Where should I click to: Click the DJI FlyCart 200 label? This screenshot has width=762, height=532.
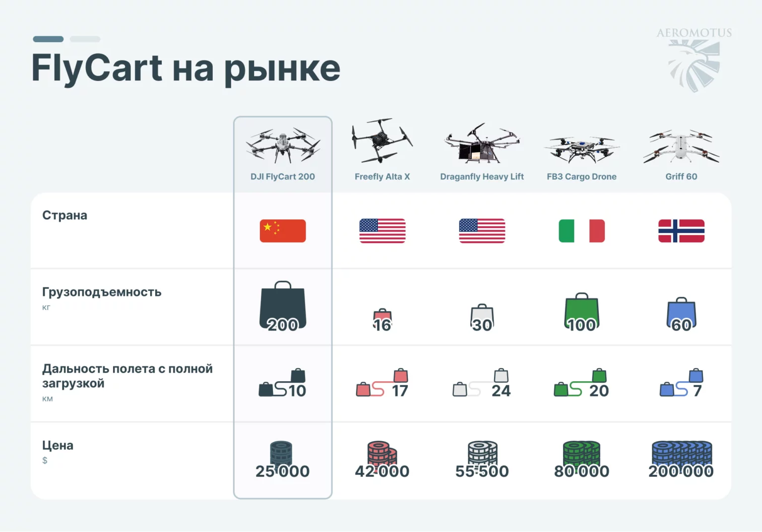tap(283, 177)
